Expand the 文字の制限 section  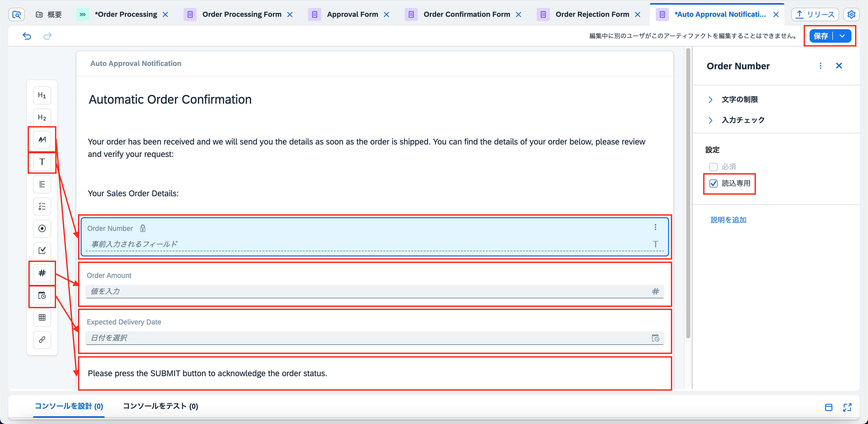(x=710, y=100)
